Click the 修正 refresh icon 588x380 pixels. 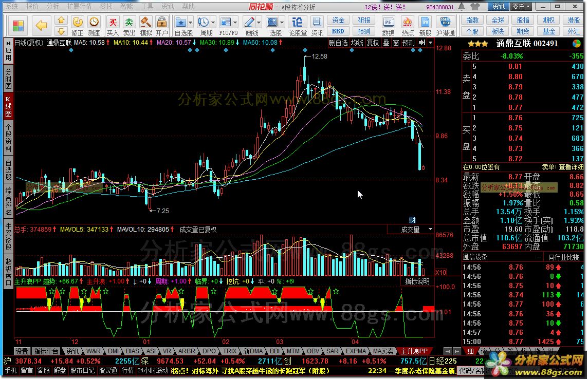tap(77, 23)
